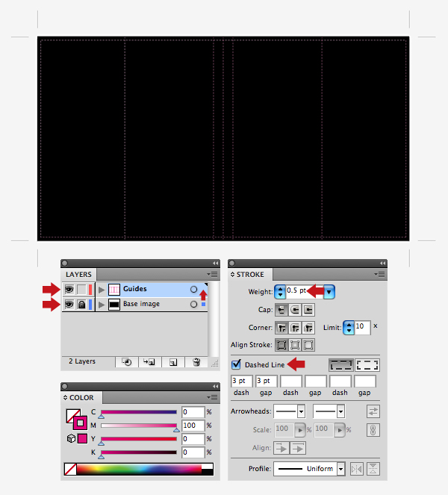The height and width of the screenshot is (495, 448).
Task: Select the LAYERS tab
Action: 78,274
